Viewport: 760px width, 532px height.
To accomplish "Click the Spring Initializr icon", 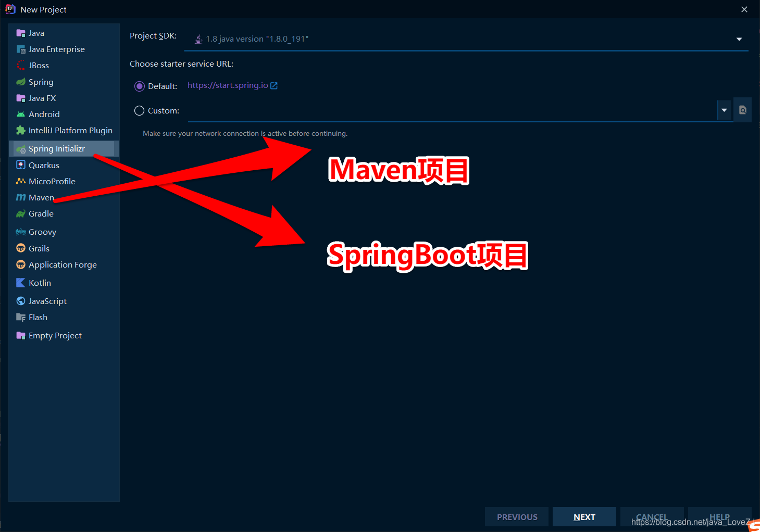I will pyautogui.click(x=21, y=149).
